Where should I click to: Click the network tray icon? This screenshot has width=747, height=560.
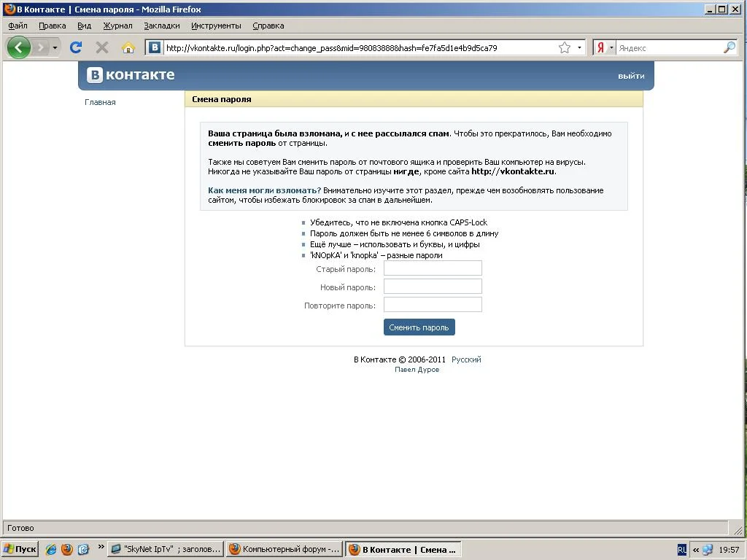coord(708,550)
